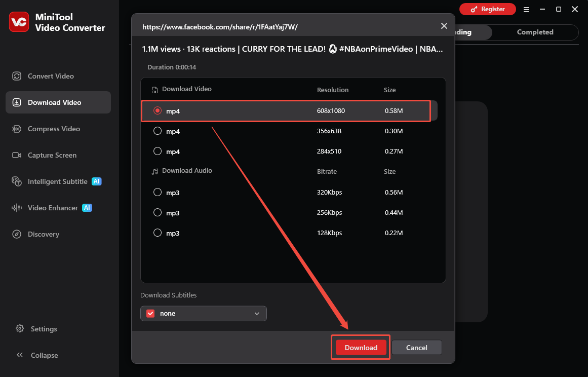This screenshot has height=377, width=588.
Task: Open Intelligent Subtitle section
Action: pyautogui.click(x=58, y=181)
